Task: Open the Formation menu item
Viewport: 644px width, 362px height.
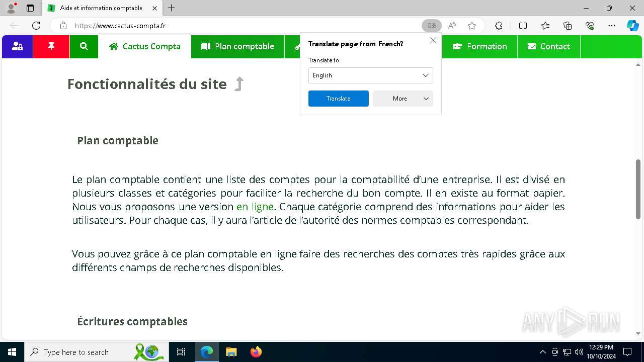Action: coord(479,46)
